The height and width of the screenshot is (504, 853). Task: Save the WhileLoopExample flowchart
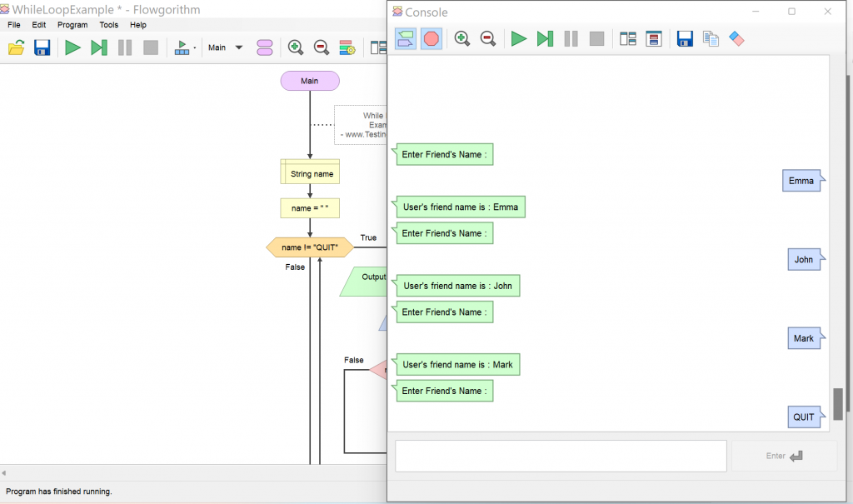[42, 47]
